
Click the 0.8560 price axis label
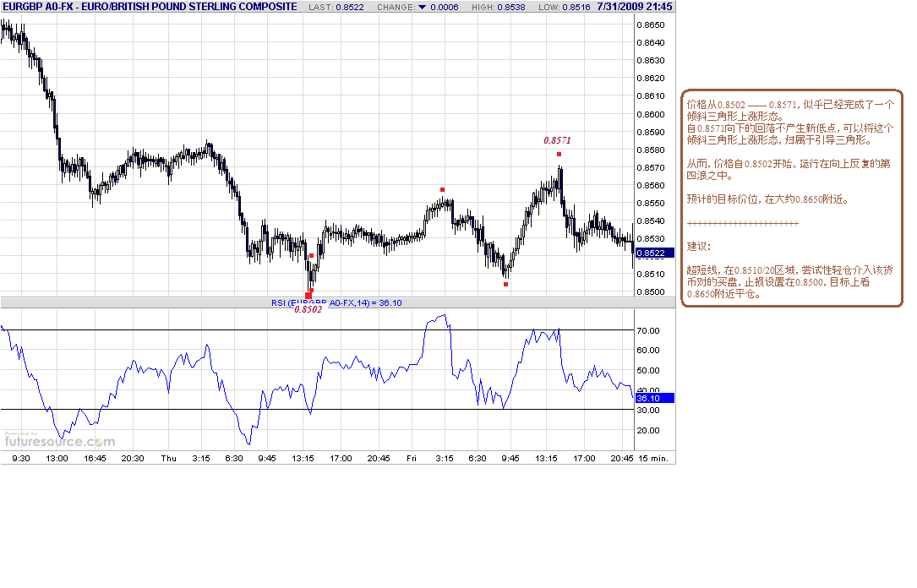coord(650,185)
